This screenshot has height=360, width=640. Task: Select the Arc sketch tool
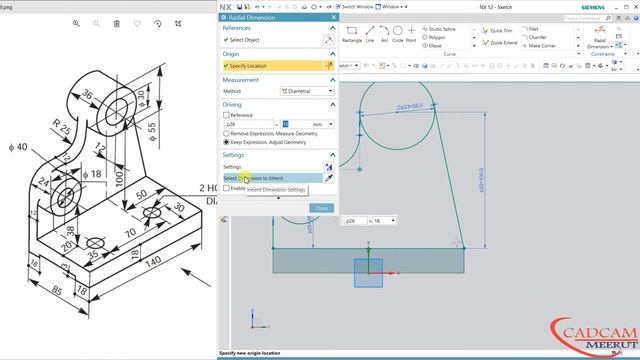384,34
